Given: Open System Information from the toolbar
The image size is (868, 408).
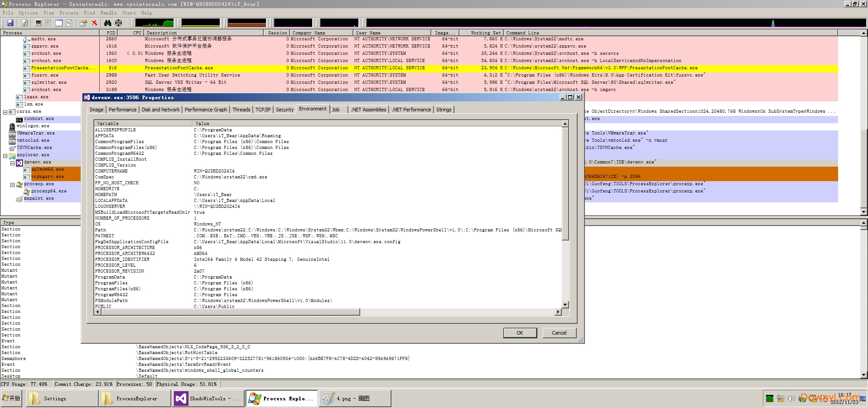Looking at the screenshot, I should coord(39,23).
